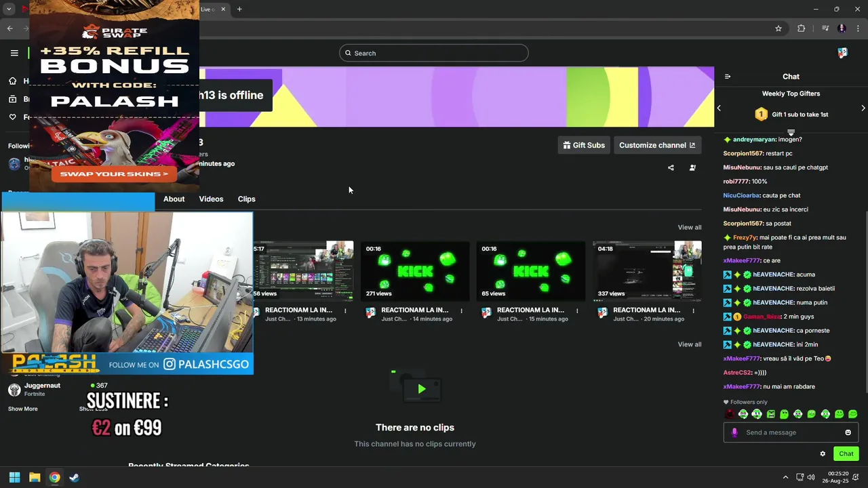Open Chrome three-dot menu
This screenshot has width=868, height=488.
(x=859, y=28)
